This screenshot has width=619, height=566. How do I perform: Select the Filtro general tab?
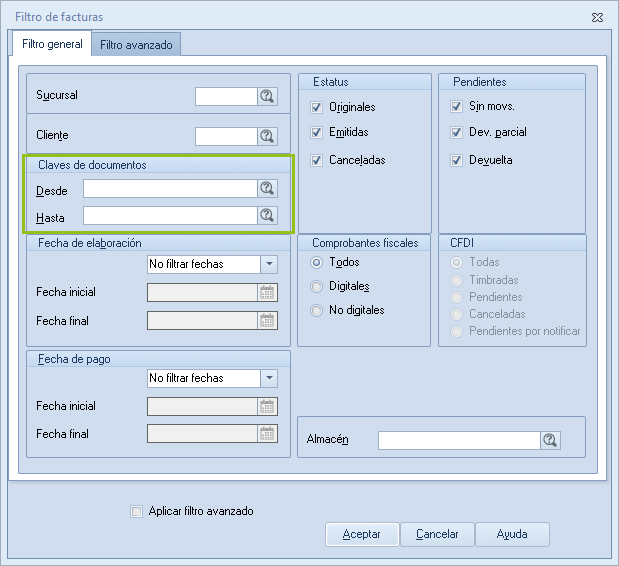pos(50,44)
